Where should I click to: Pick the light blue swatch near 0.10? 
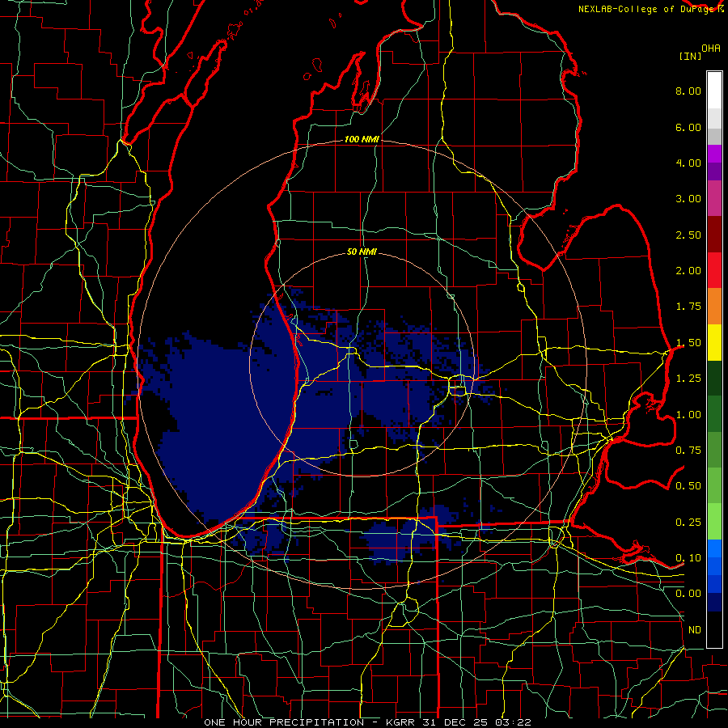tap(714, 548)
